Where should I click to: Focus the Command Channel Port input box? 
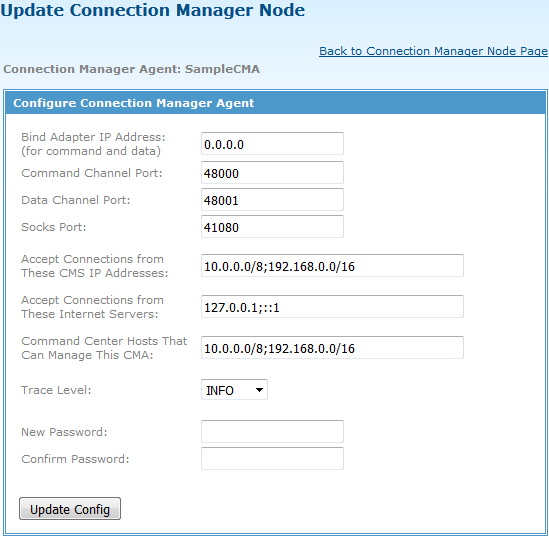point(272,173)
